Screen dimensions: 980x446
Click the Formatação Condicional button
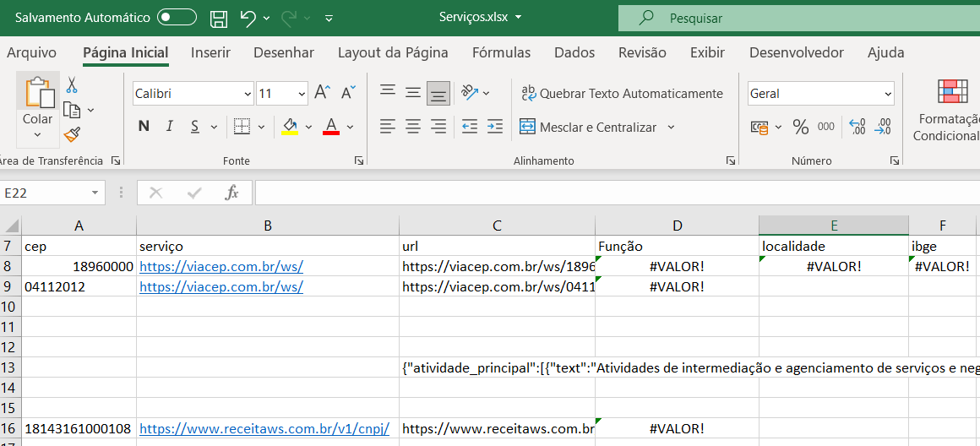coord(946,111)
